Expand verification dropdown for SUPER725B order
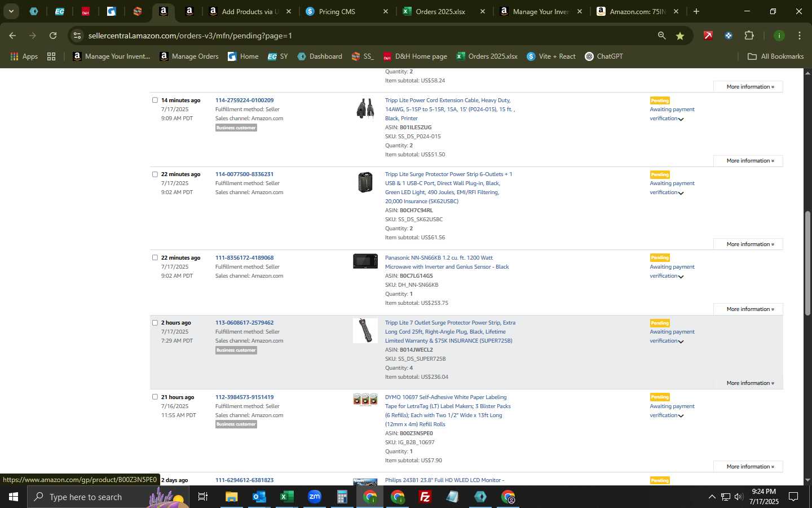The image size is (812, 508). pyautogui.click(x=681, y=341)
